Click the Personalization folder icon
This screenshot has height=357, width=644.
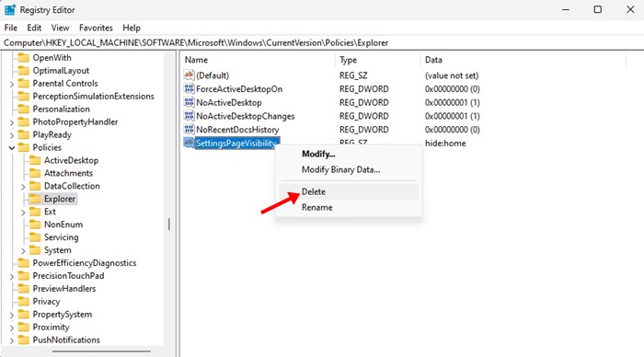(x=24, y=109)
